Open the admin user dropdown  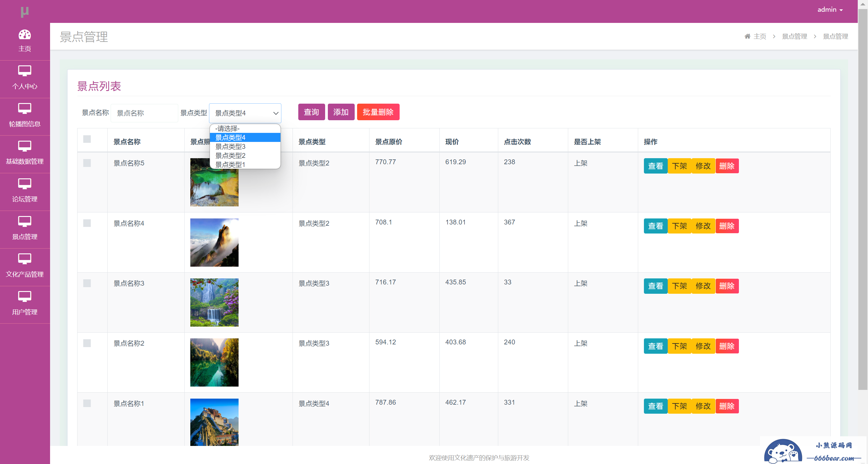pyautogui.click(x=830, y=10)
